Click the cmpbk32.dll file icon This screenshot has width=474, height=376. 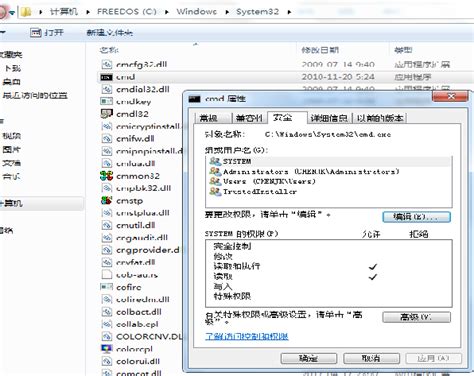(x=106, y=188)
